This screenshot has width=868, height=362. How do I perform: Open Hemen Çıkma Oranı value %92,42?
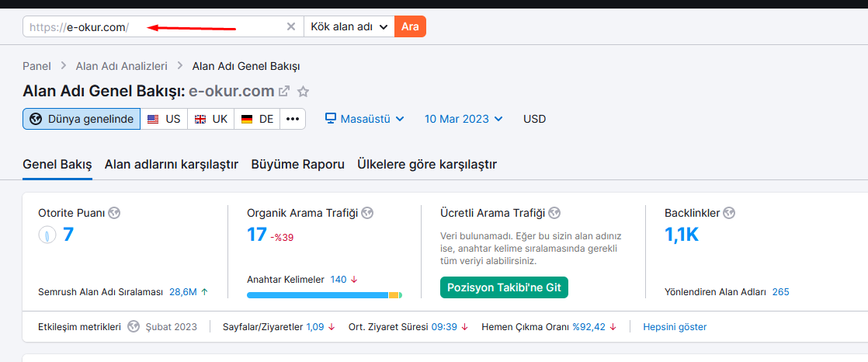pos(589,327)
